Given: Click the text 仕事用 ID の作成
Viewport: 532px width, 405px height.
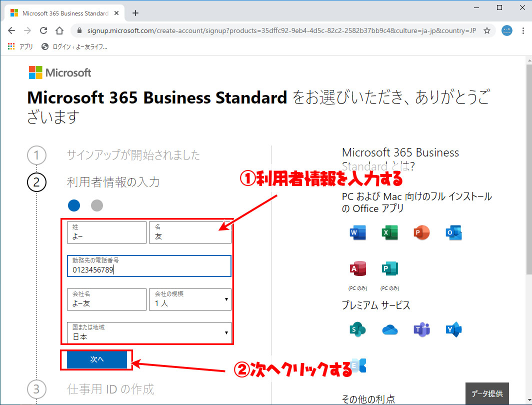Looking at the screenshot, I should tap(110, 389).
